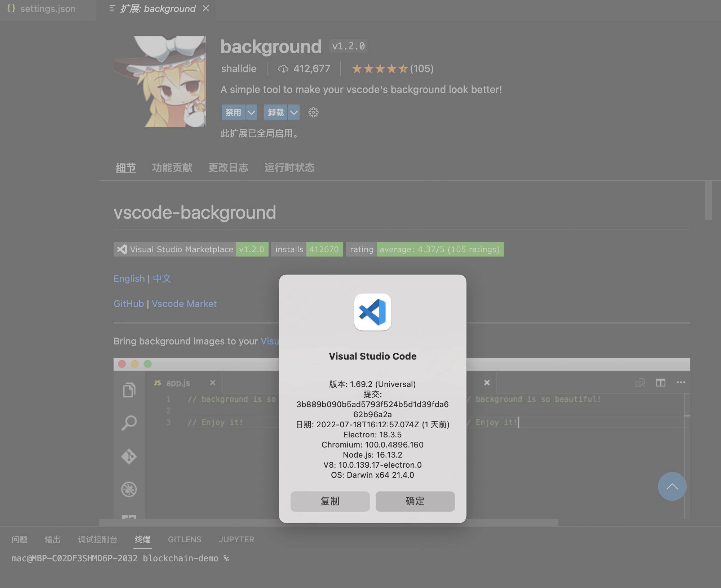Screen dimensions: 721x588
Task: Open the 更改日志 tab
Action: tap(228, 168)
